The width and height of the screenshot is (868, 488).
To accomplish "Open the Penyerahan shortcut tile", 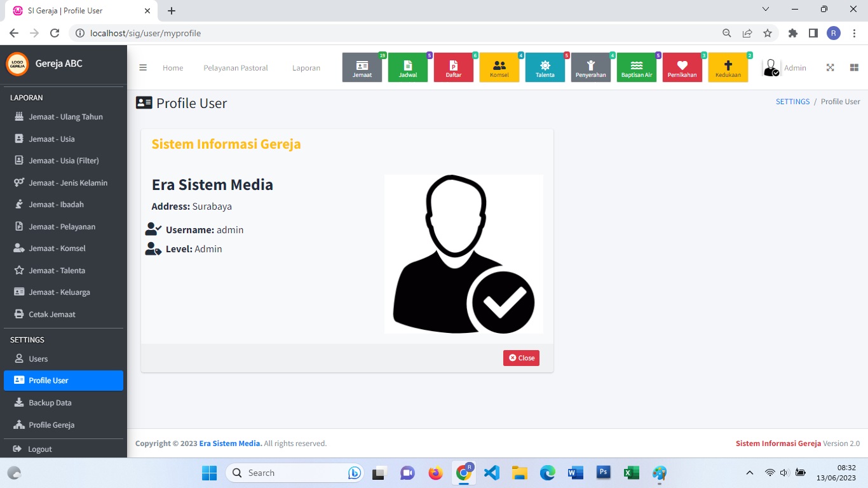I will tap(591, 68).
